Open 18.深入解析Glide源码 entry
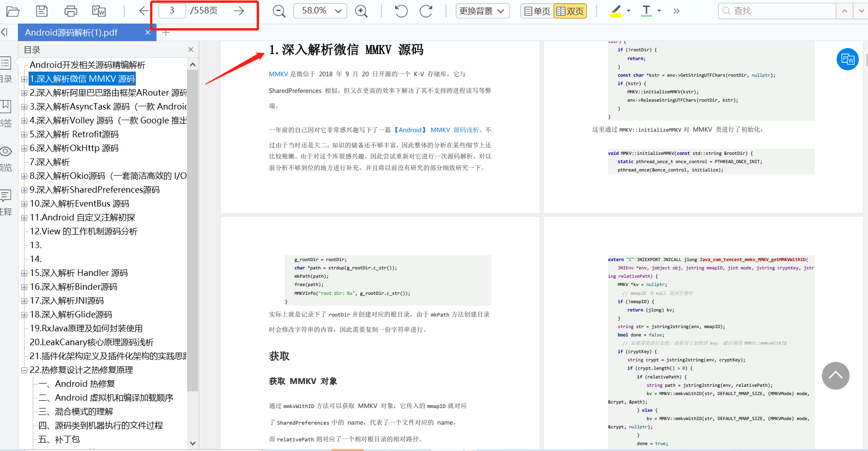The height and width of the screenshot is (451, 868). [71, 315]
